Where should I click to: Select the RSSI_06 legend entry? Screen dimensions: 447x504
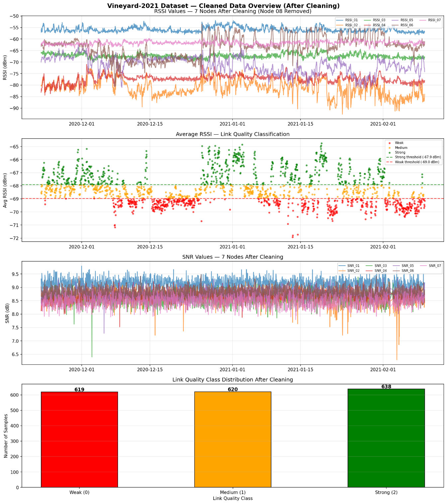(x=402, y=25)
